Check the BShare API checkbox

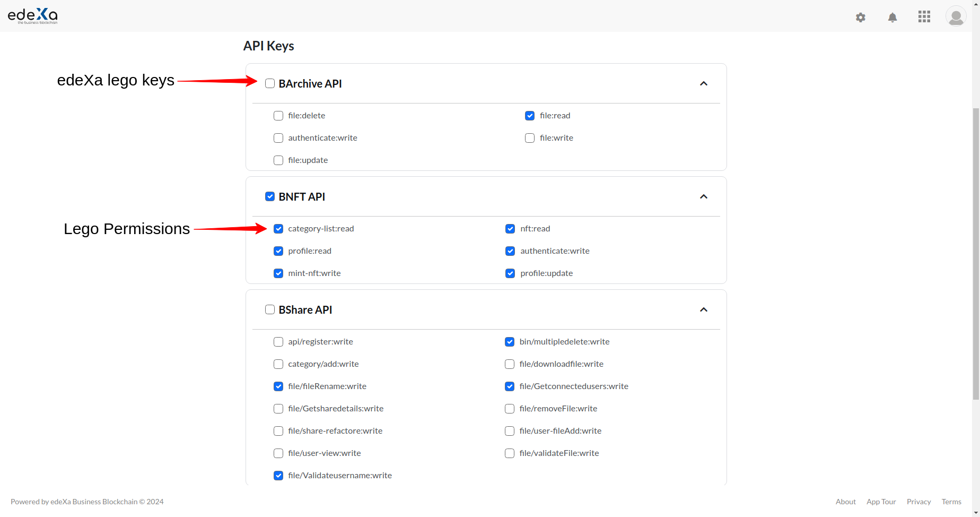click(270, 309)
